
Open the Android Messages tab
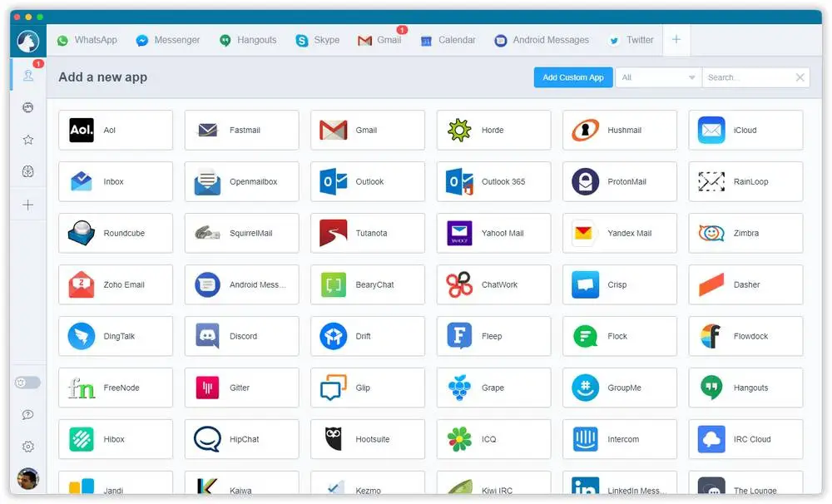coord(542,40)
